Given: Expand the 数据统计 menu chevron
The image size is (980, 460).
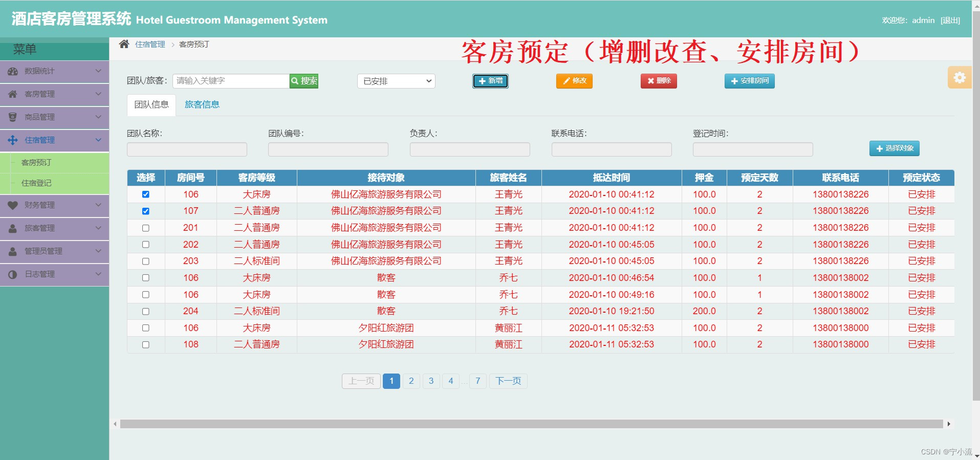Looking at the screenshot, I should (x=98, y=71).
